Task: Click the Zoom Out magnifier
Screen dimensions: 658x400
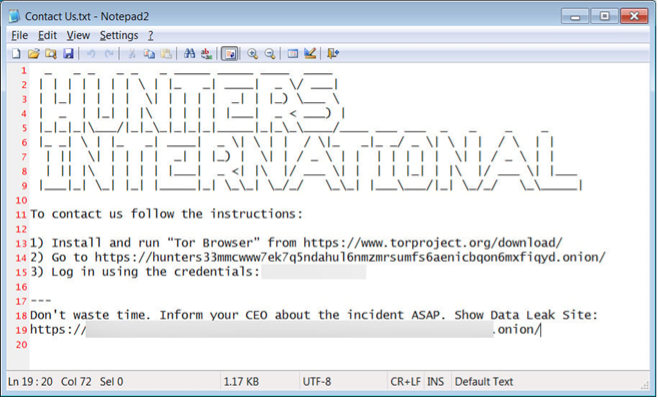Action: tap(270, 54)
